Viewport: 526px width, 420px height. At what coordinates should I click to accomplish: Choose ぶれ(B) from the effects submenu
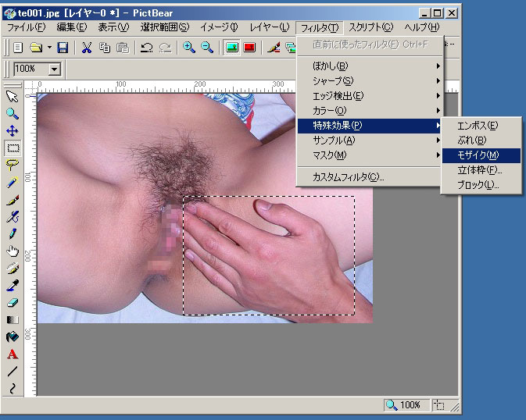[x=481, y=140]
